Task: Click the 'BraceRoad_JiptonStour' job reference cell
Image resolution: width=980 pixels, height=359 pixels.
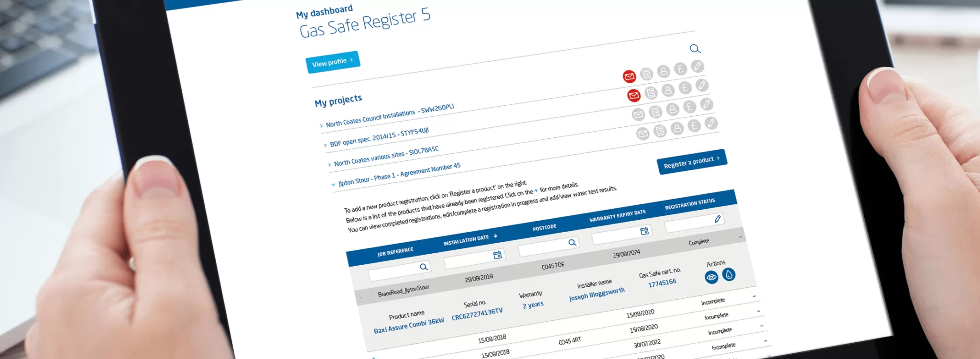Action: point(403,291)
